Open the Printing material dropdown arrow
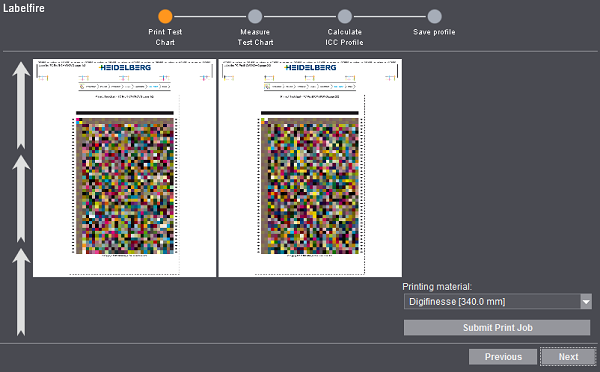The width and height of the screenshot is (600, 372). pyautogui.click(x=586, y=302)
